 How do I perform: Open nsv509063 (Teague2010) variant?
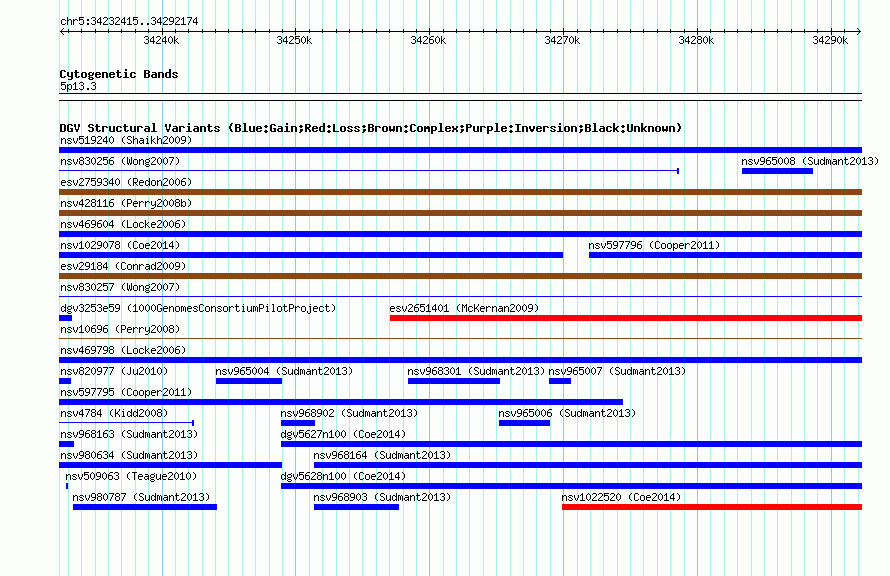[x=131, y=476]
